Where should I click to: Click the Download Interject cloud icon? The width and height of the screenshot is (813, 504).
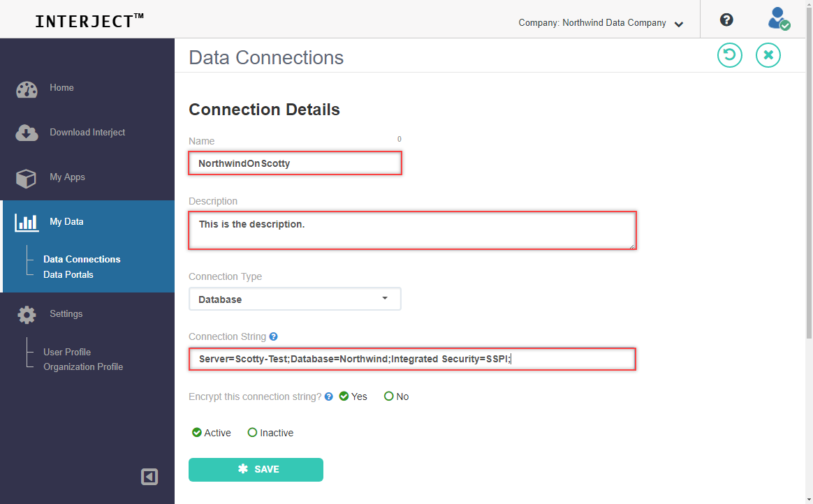(27, 133)
